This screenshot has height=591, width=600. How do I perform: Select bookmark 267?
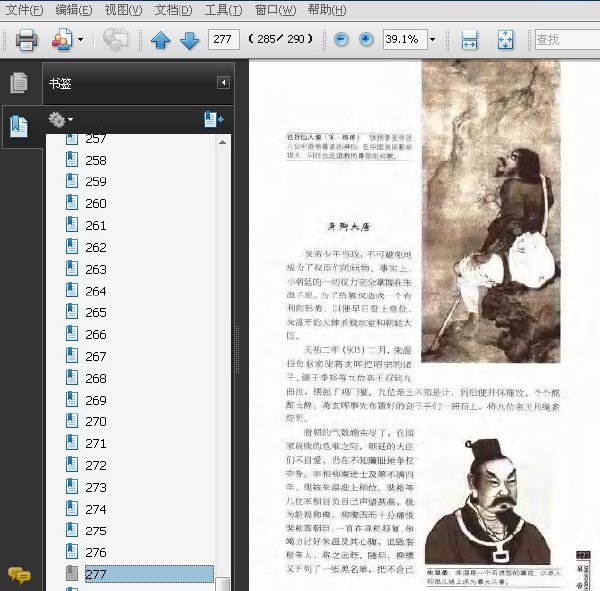tap(96, 356)
